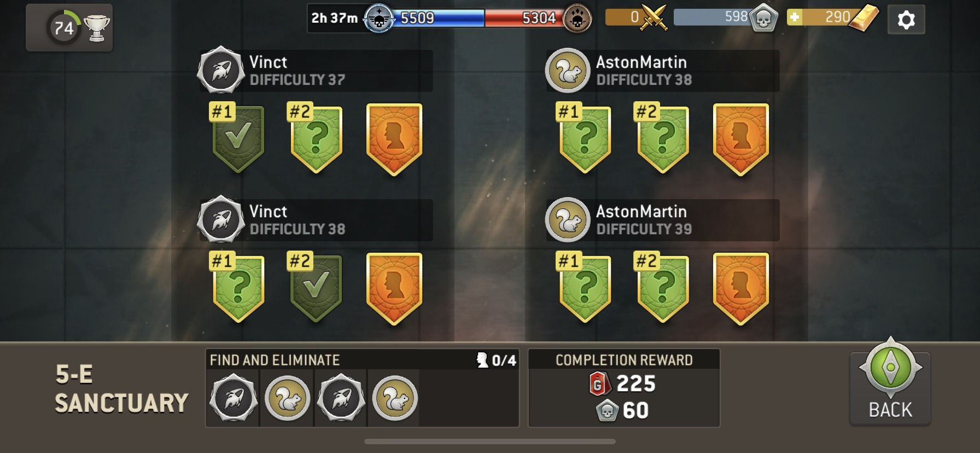Tap completed #1 checkmark shield under Vinct 37
980x453 pixels.
(x=238, y=139)
